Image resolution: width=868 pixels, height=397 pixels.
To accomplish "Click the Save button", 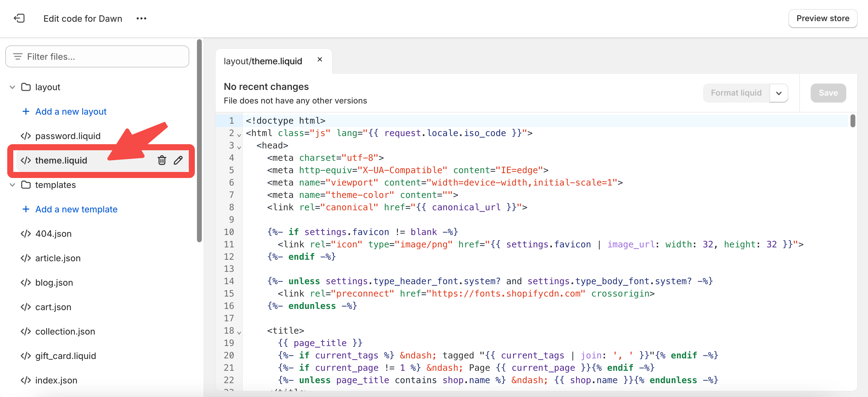I will click(x=828, y=93).
